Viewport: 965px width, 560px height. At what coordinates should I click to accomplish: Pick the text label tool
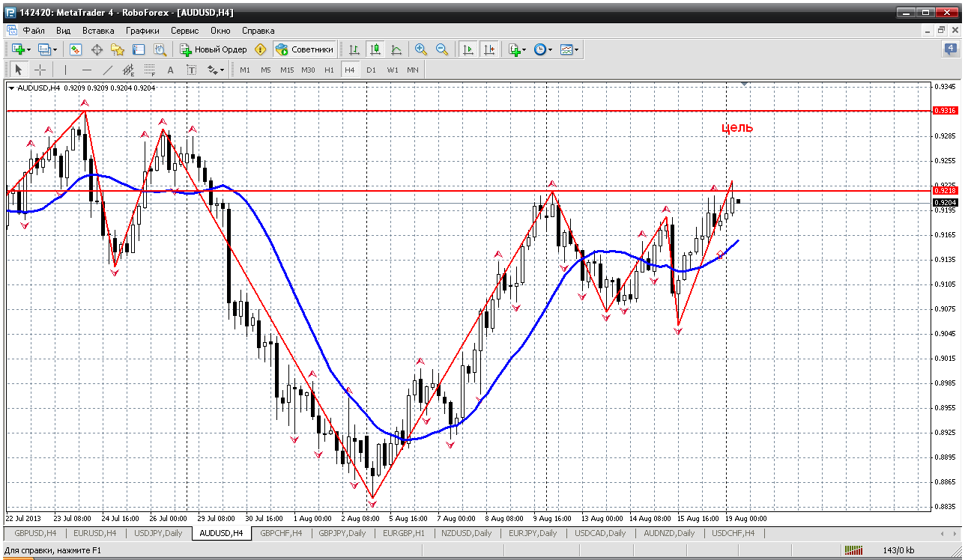(x=170, y=70)
